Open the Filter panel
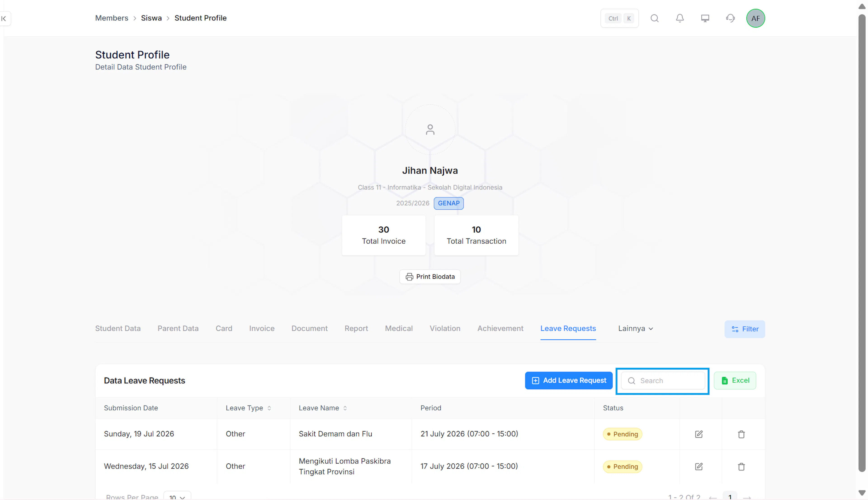Image resolution: width=868 pixels, height=500 pixels. click(745, 329)
